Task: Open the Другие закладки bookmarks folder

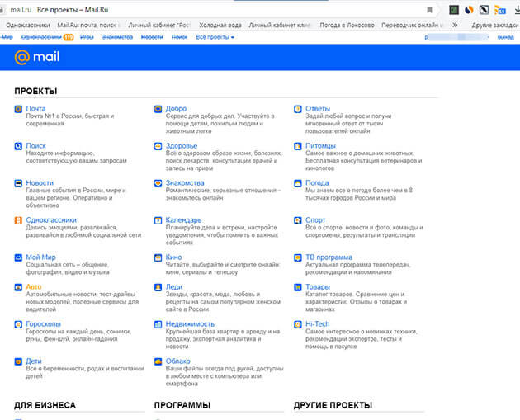Action: [494, 25]
